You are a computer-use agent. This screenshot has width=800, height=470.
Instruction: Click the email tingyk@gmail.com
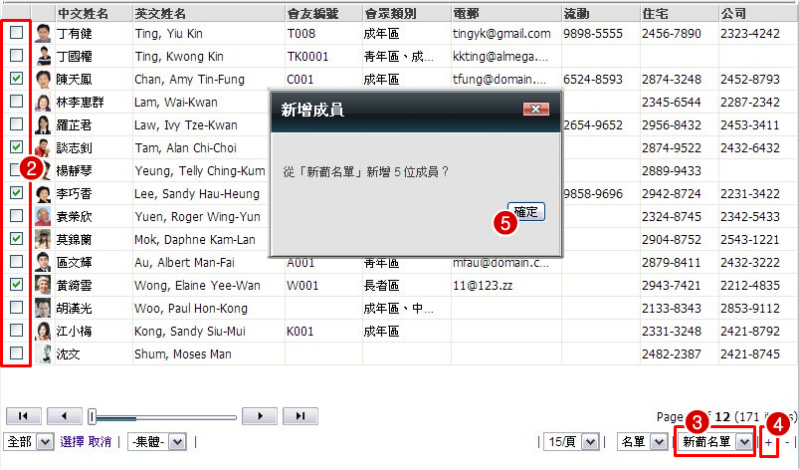coord(502,34)
